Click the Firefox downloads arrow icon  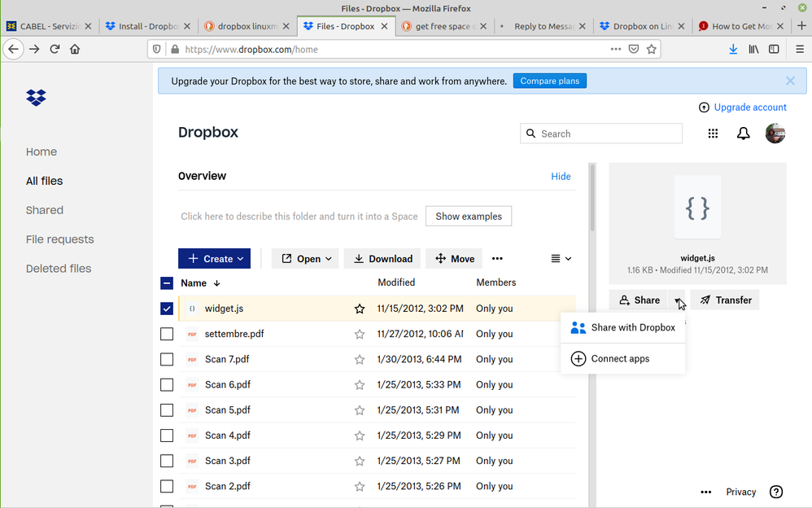pyautogui.click(x=733, y=49)
